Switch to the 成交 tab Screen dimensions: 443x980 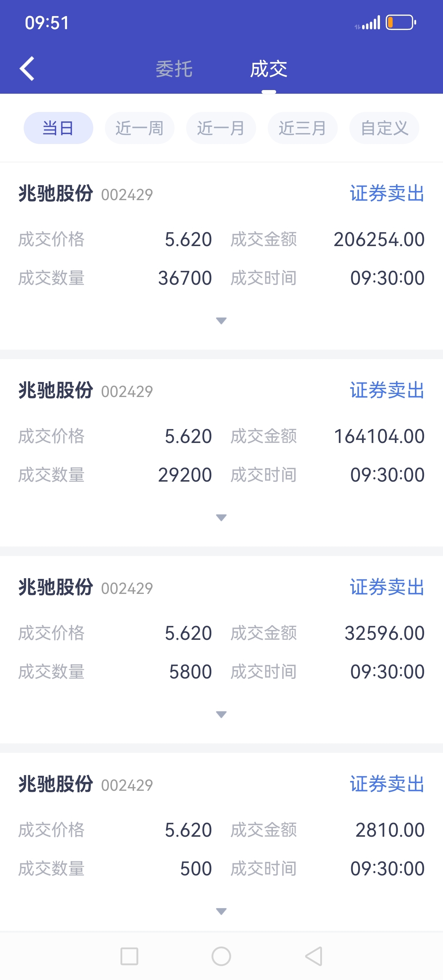pyautogui.click(x=268, y=69)
